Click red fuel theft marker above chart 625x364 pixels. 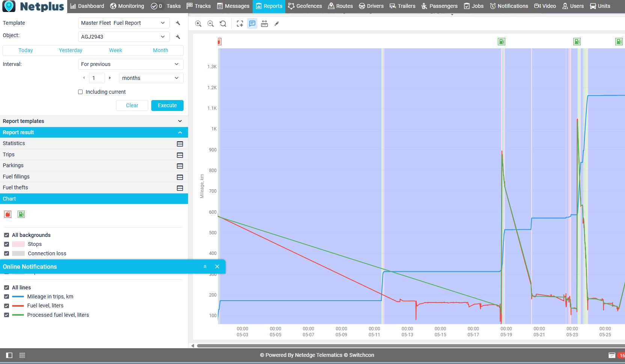coord(219,42)
